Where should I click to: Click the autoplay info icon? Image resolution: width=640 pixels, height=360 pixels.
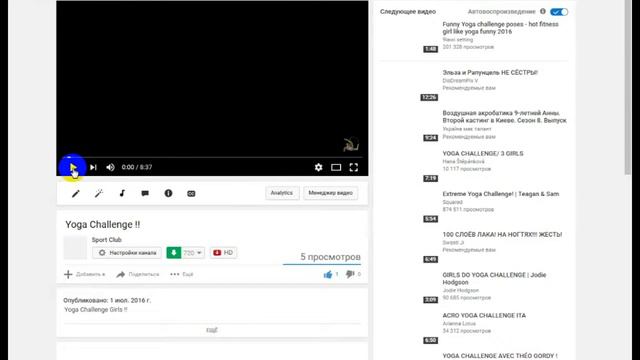(x=542, y=11)
